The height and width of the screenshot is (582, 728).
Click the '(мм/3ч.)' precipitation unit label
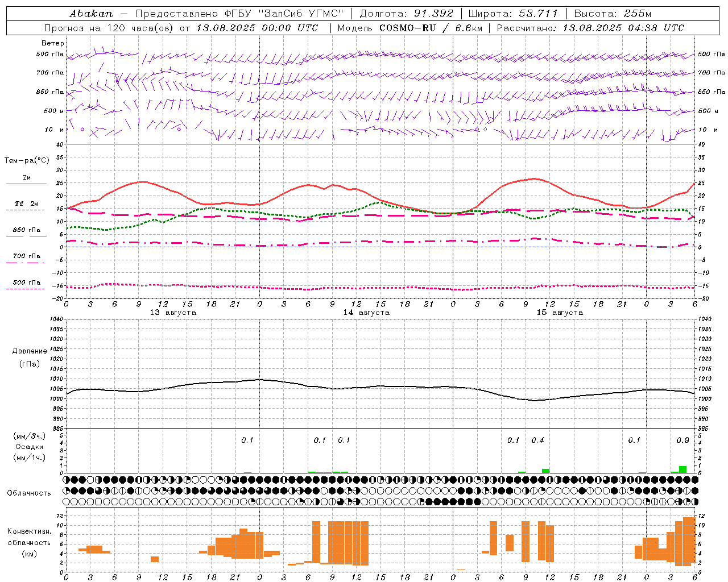point(30,436)
